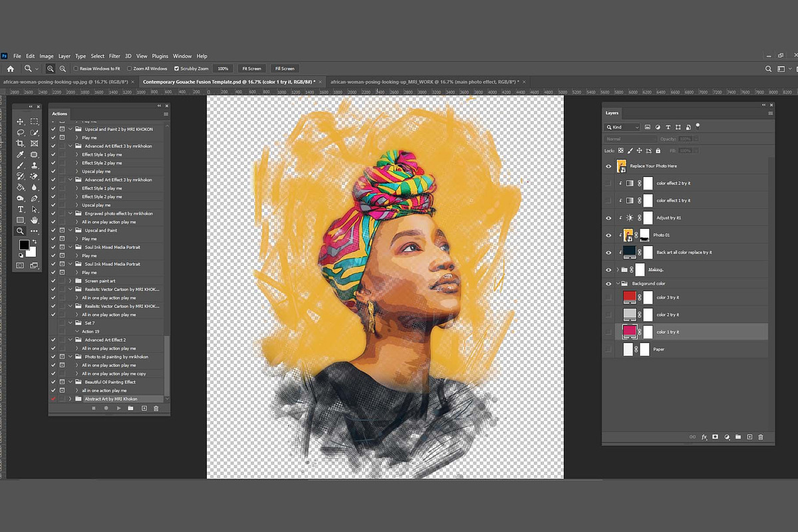Image resolution: width=798 pixels, height=532 pixels.
Task: Add layer style fx in Layers panel
Action: coord(704,437)
